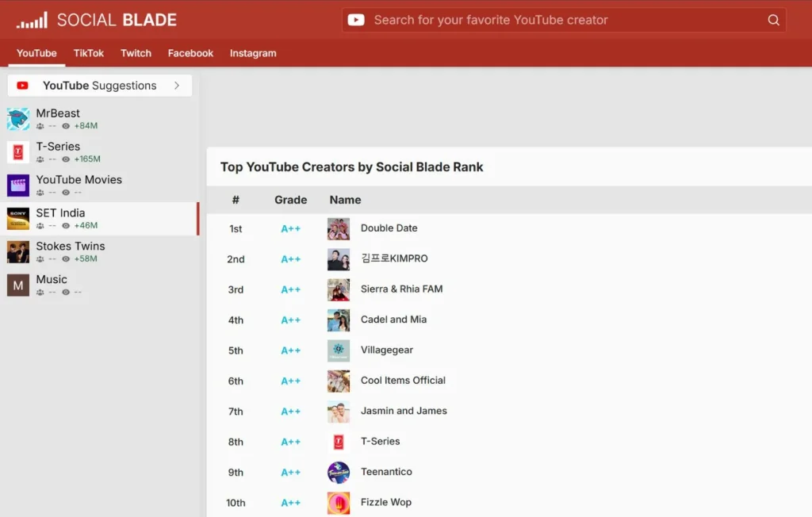Open the Cadel and Mia link
This screenshot has height=517, width=812.
[x=393, y=320]
